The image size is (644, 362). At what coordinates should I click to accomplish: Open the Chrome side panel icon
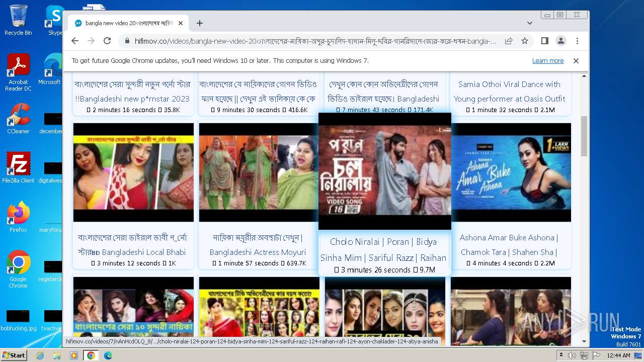pos(544,41)
